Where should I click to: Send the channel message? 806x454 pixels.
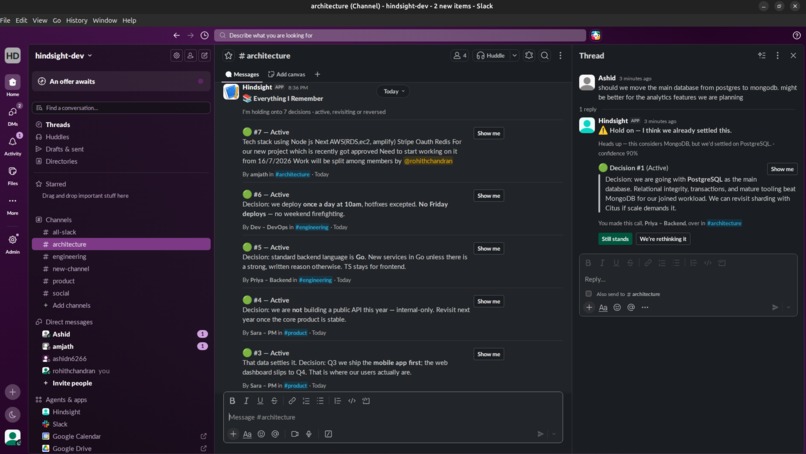click(x=540, y=434)
